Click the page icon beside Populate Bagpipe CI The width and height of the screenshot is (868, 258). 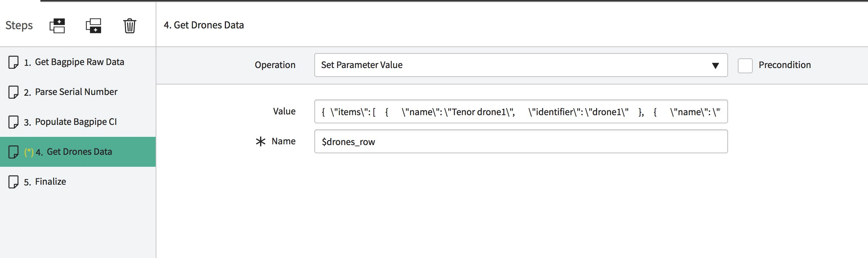click(13, 122)
